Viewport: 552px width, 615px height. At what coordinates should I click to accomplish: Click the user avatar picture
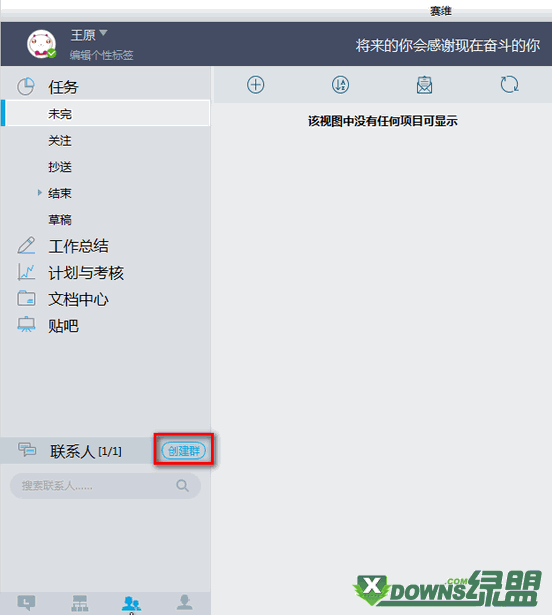41,44
